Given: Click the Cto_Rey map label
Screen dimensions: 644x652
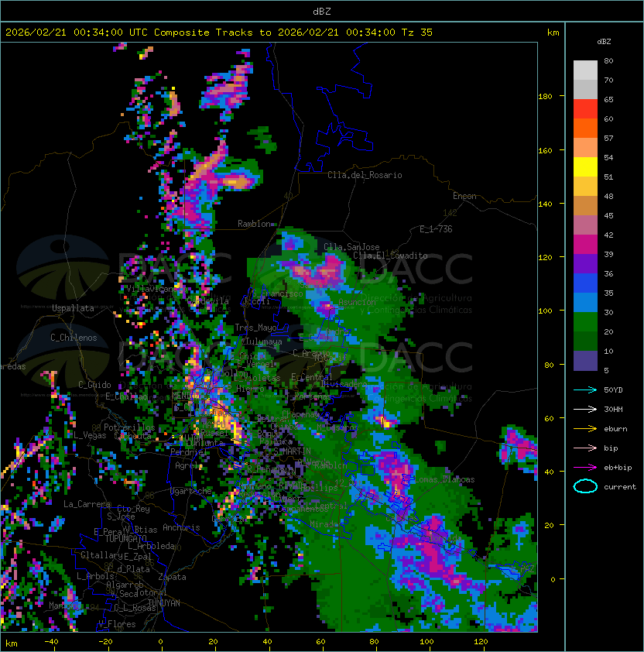Looking at the screenshot, I should coord(133,509).
